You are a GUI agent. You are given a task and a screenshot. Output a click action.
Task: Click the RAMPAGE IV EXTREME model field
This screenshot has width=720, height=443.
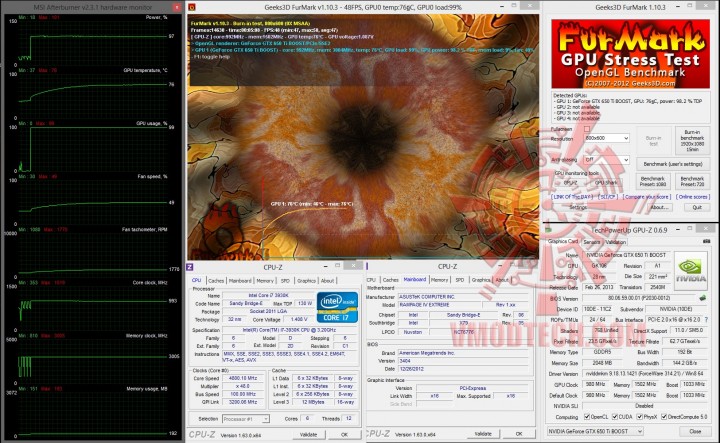439,305
